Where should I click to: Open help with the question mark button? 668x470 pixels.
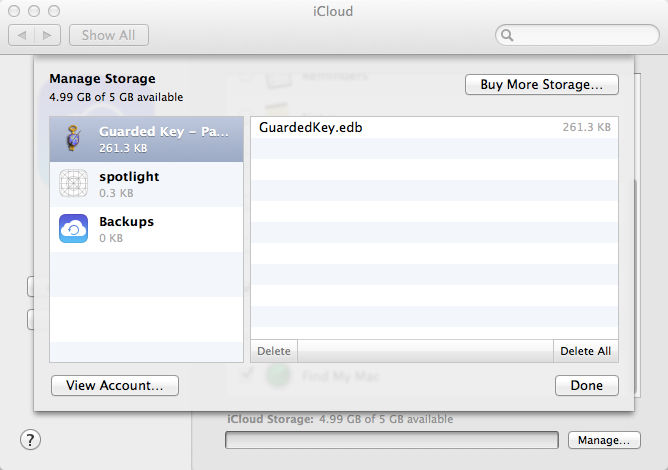coord(30,440)
